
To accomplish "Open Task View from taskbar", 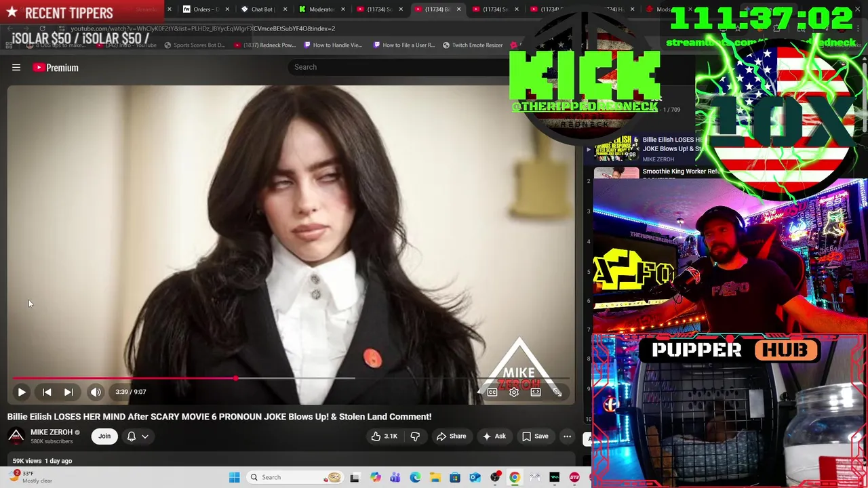I will coord(355,477).
